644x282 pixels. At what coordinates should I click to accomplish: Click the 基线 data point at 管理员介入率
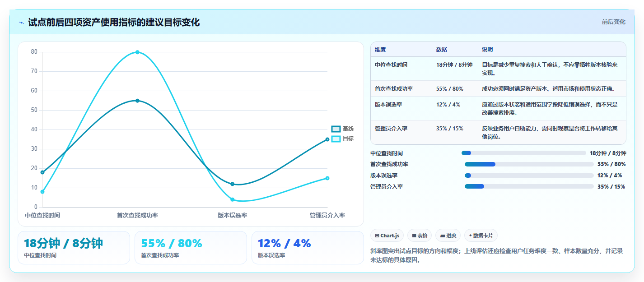(327, 139)
